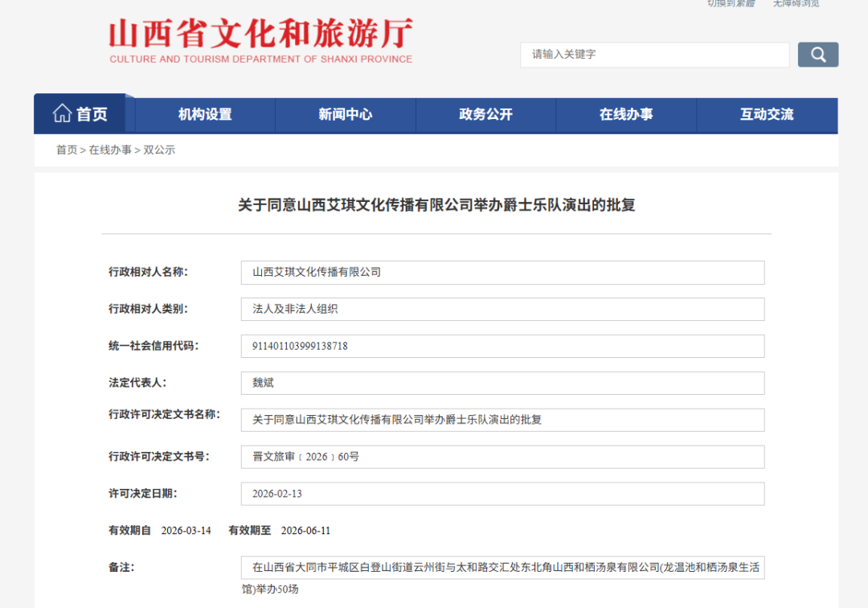Click the 法定代表人 field showing 魏斌
This screenshot has width=868, height=608.
pyautogui.click(x=502, y=384)
